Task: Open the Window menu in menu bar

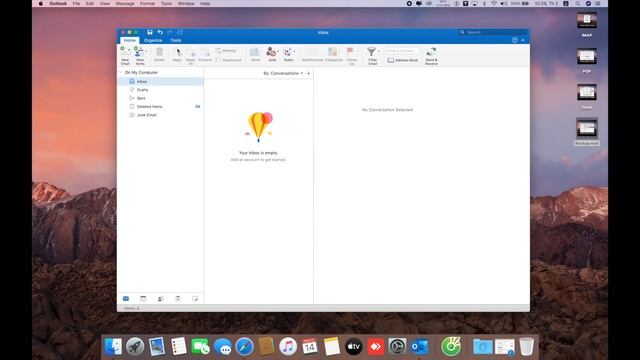Action: (186, 4)
